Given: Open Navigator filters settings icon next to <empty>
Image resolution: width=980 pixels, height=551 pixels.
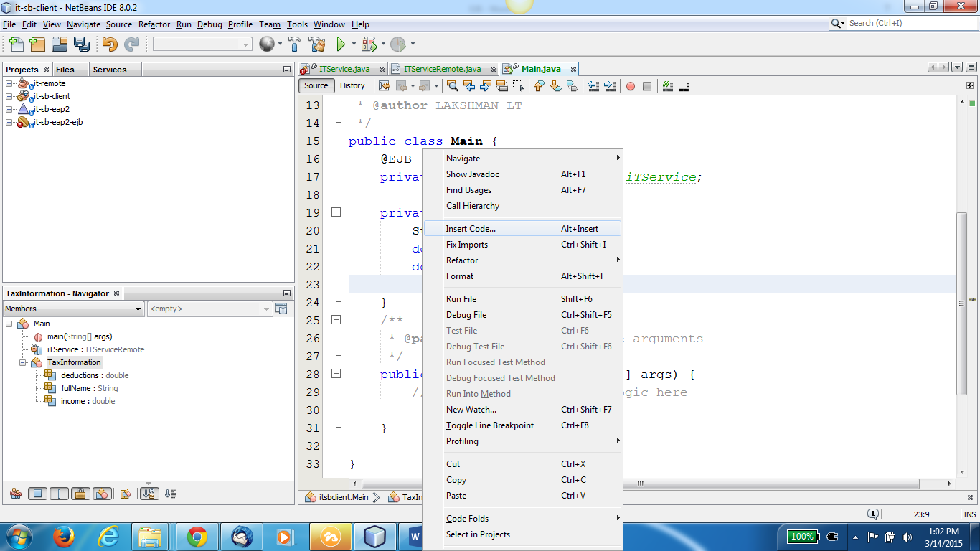Looking at the screenshot, I should pyautogui.click(x=281, y=309).
